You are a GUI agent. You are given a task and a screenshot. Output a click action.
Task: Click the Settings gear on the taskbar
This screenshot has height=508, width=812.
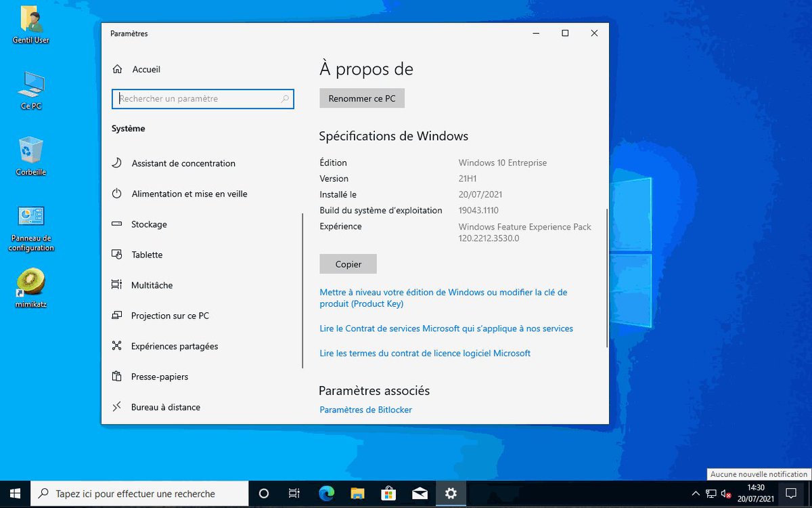click(x=451, y=494)
